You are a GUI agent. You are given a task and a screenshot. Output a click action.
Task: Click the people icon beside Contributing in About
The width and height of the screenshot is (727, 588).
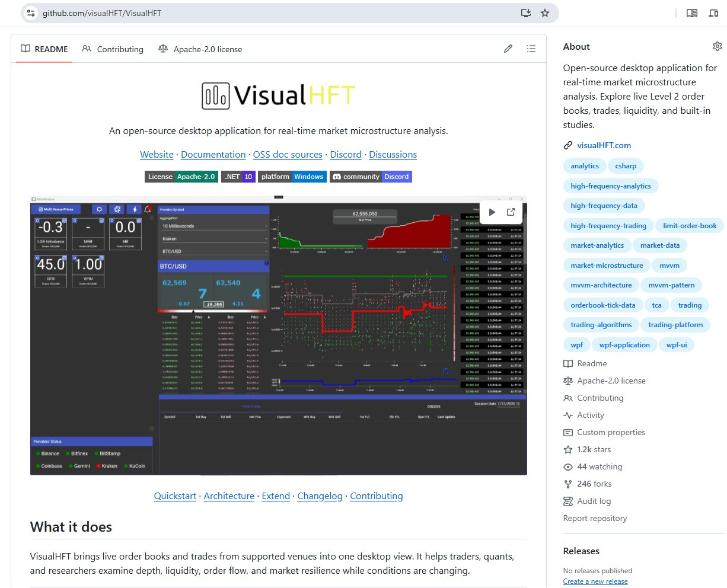coord(568,398)
